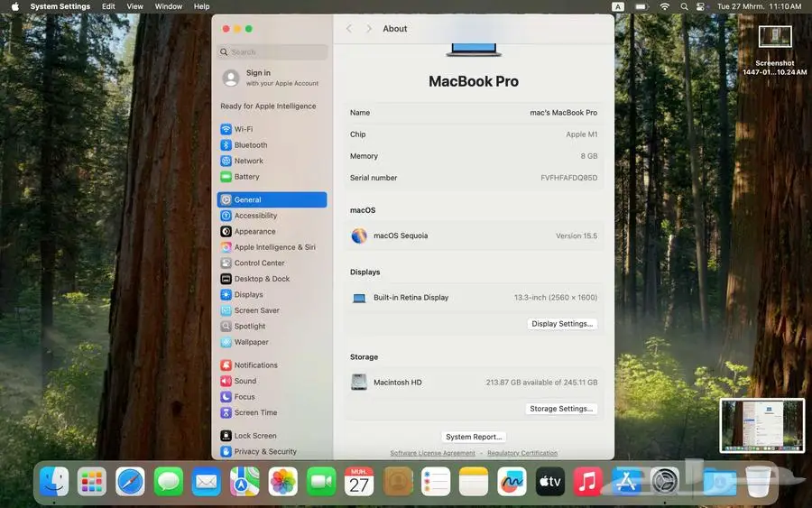812x508 pixels.
Task: Open Control Center settings
Action: tap(272, 263)
